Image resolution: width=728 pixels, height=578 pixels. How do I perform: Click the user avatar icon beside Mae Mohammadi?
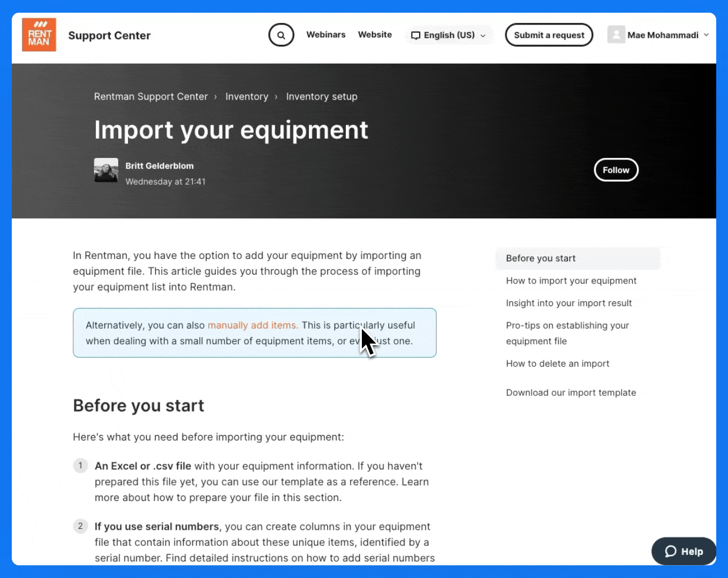[616, 35]
